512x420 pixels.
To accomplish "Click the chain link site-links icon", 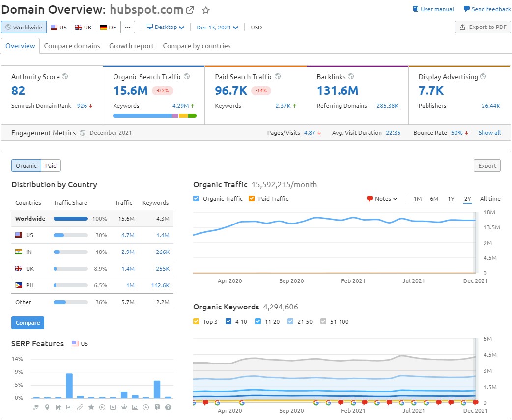I will click(x=80, y=407).
